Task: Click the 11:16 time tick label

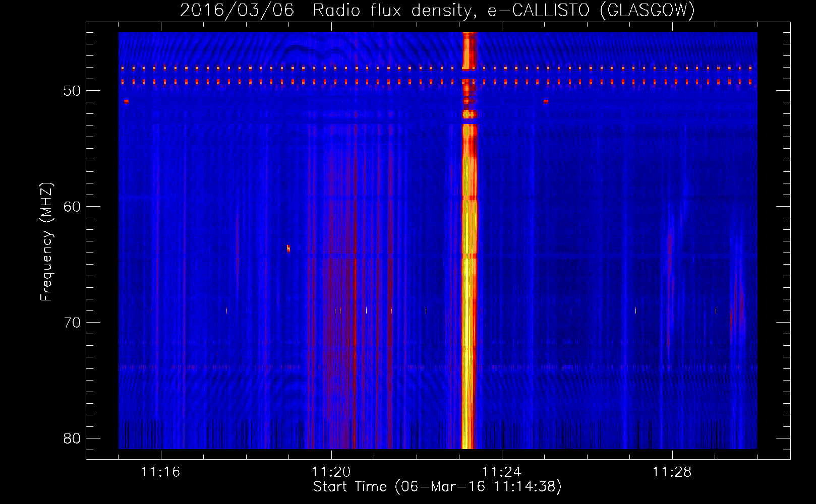Action: [x=161, y=472]
